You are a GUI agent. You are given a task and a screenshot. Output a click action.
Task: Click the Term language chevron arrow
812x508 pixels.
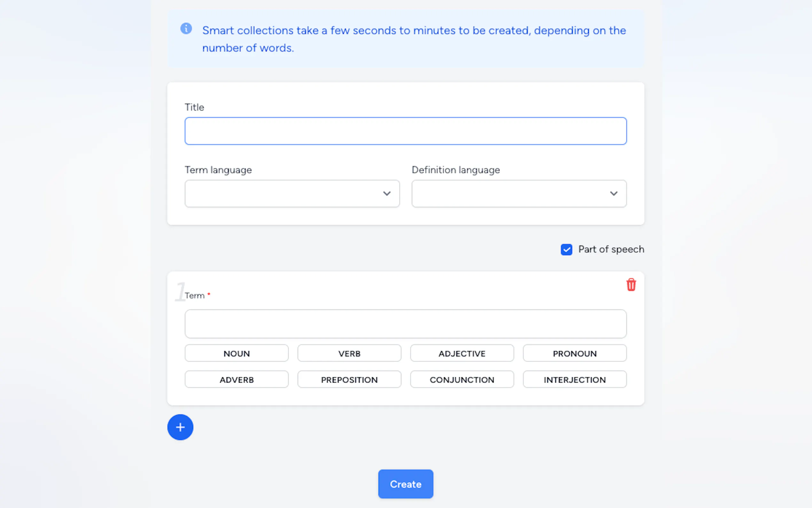pos(387,194)
